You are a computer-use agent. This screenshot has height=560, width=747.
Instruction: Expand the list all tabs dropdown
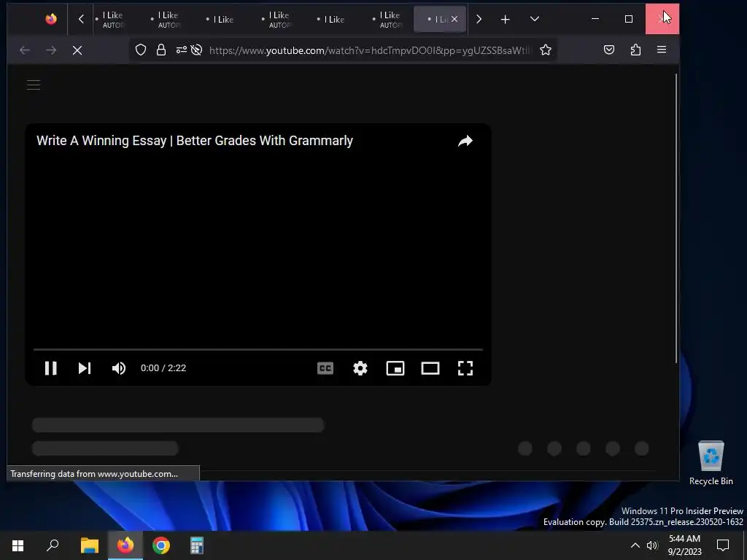[x=535, y=19]
